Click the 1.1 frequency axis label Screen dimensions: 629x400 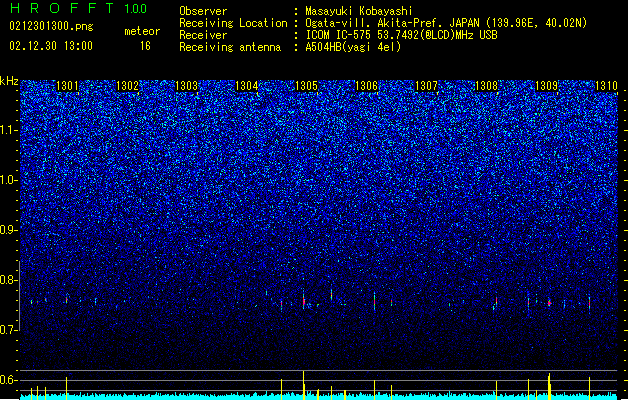click(8, 130)
